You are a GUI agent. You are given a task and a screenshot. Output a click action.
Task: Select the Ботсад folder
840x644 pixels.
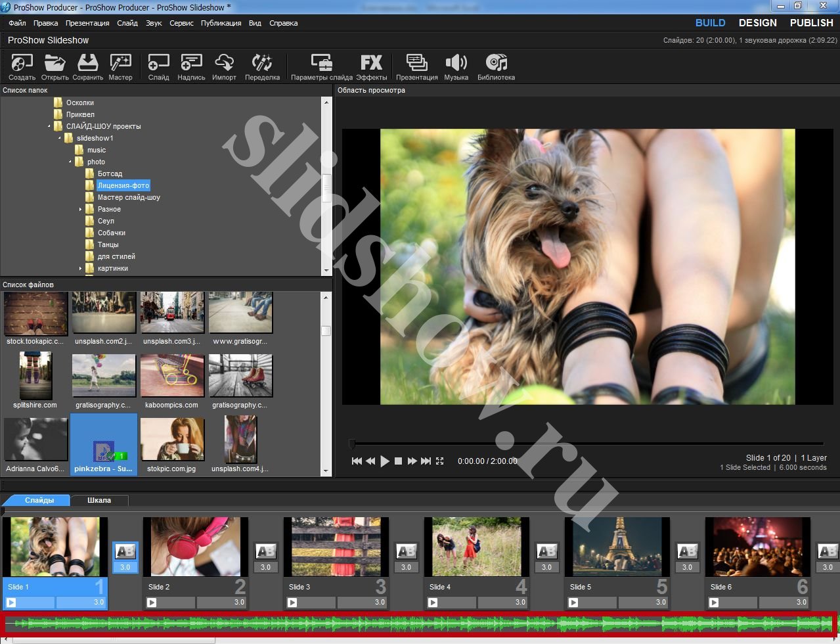point(110,173)
